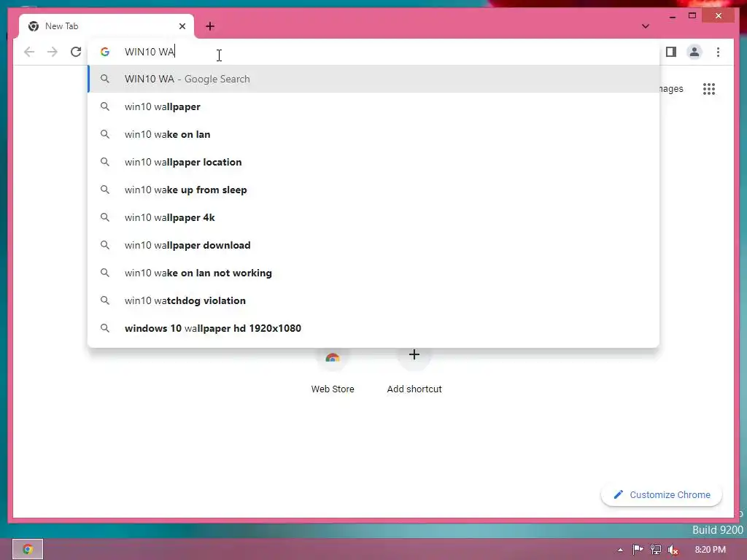Select the 'win10 wallpaper' suggestion
This screenshot has height=560, width=747.
click(x=373, y=106)
